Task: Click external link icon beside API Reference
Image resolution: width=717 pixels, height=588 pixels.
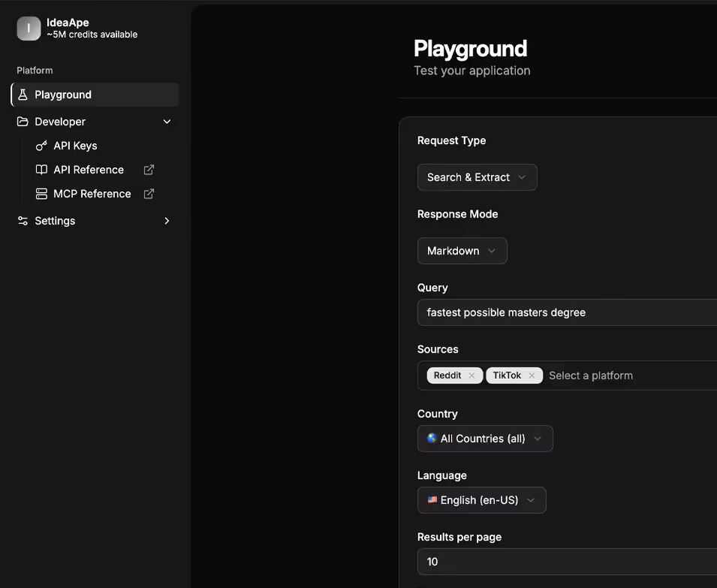Action: tap(149, 170)
